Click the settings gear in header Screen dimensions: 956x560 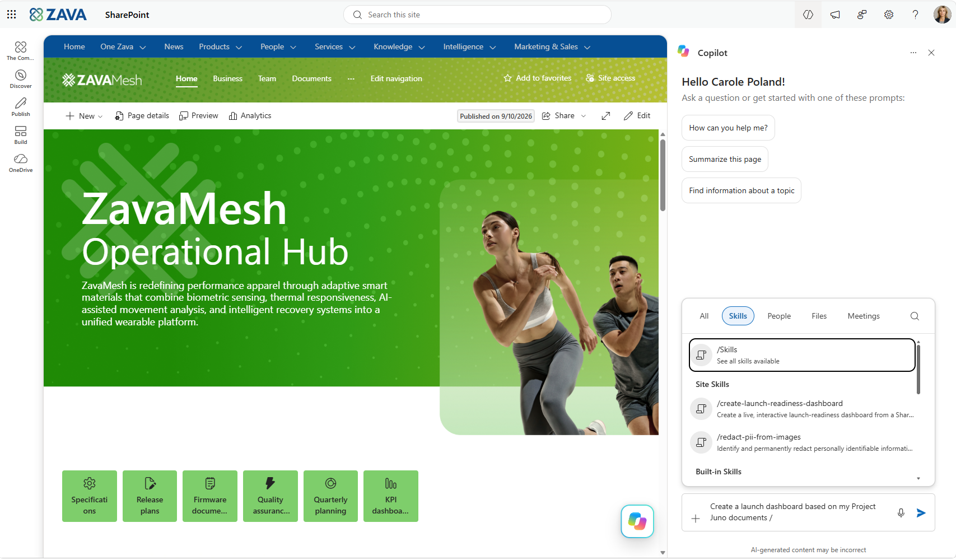[x=889, y=15]
